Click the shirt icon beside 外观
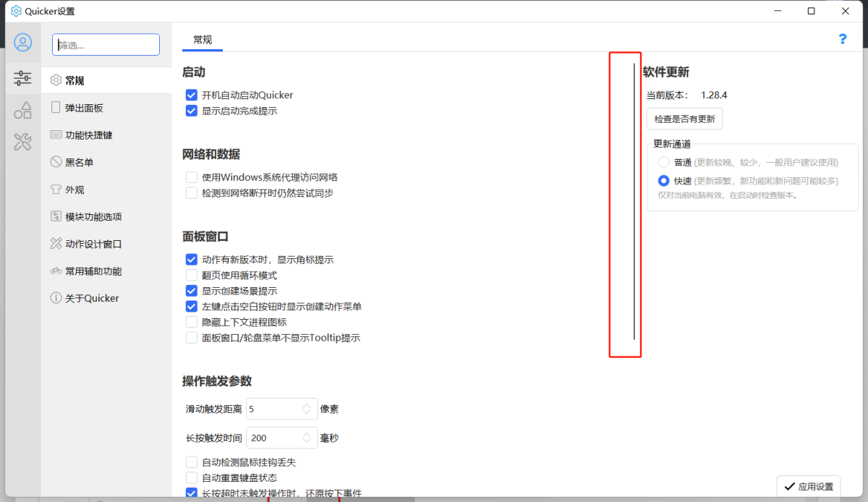 (56, 190)
